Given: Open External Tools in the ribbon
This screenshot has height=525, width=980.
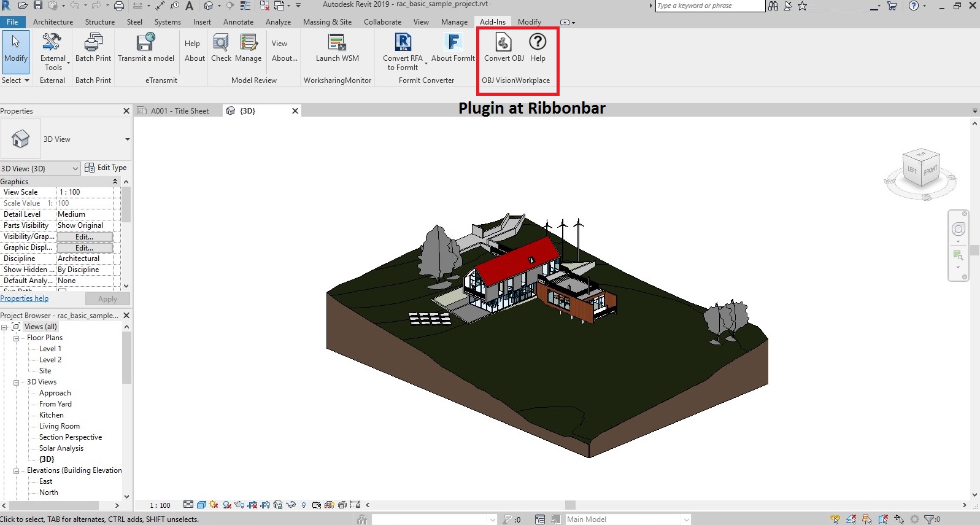Looking at the screenshot, I should (53, 52).
